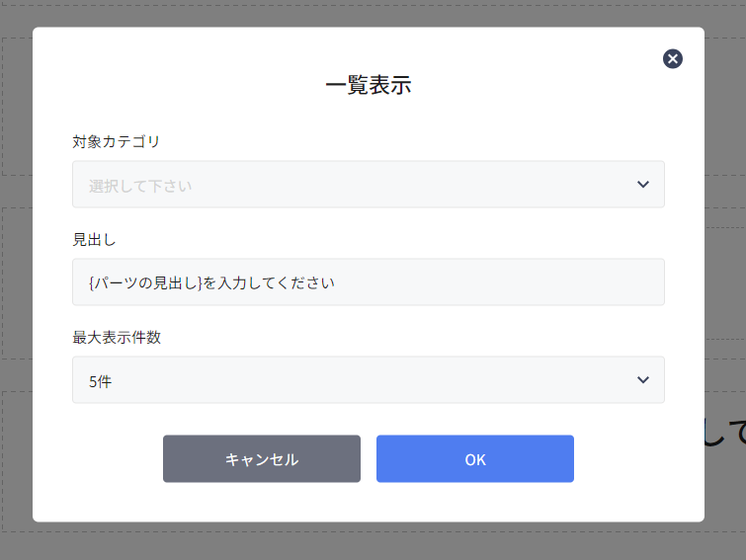Click empty dialog area between キャンセル and OK
The image size is (746, 560).
coord(369,459)
